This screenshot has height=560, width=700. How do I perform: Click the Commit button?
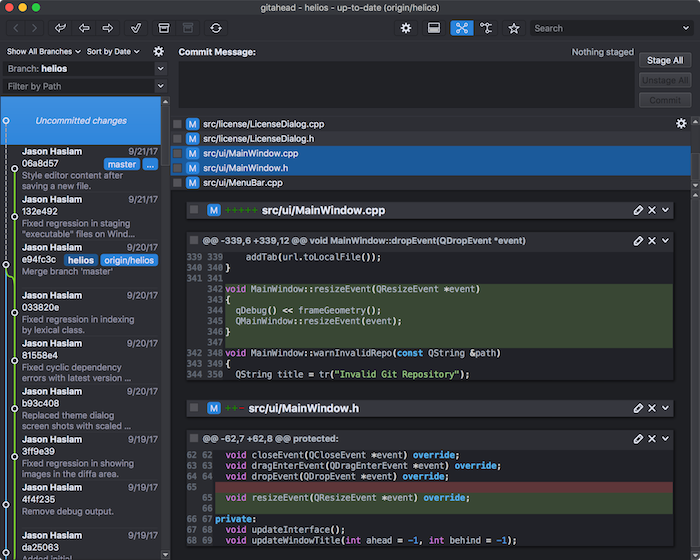point(665,100)
